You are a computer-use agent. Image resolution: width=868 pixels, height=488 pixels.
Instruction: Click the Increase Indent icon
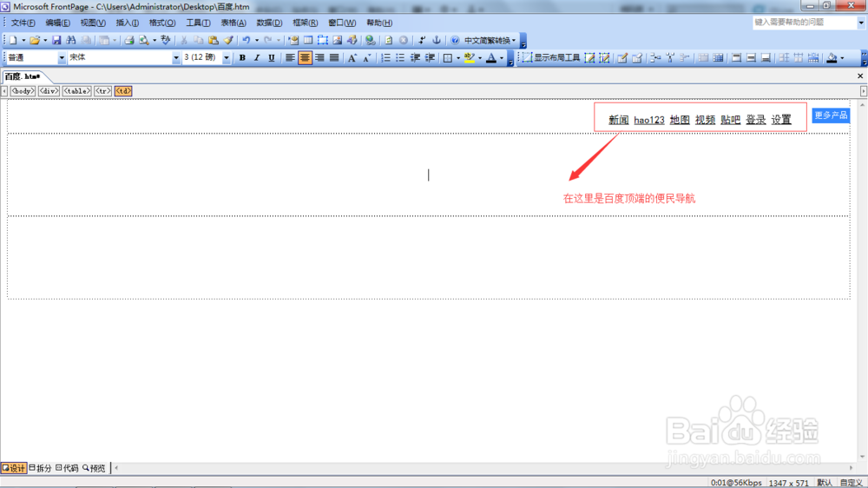430,57
